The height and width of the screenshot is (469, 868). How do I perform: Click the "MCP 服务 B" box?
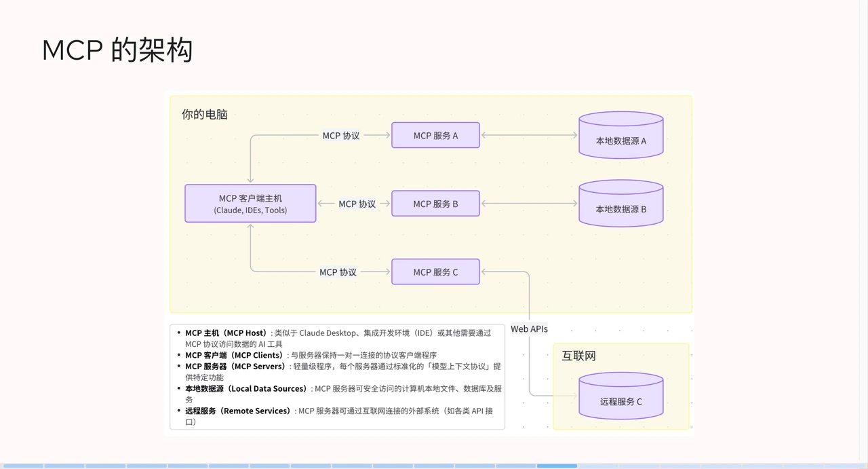435,204
